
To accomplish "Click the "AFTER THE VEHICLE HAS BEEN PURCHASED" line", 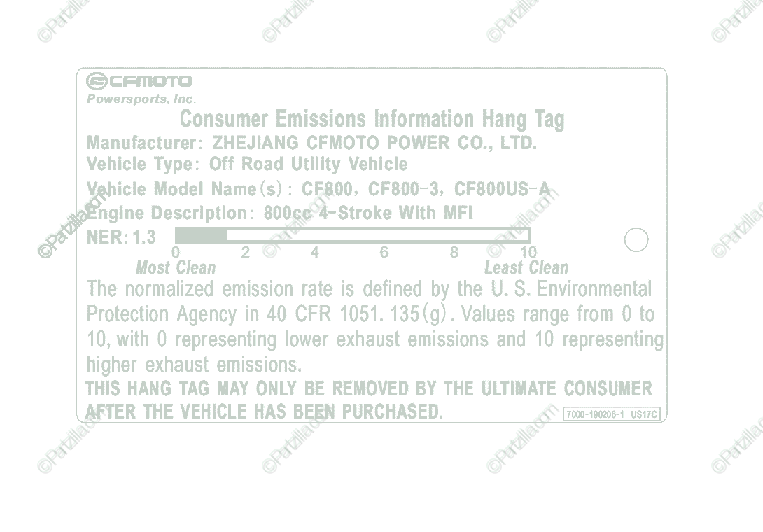I will 264,412.
